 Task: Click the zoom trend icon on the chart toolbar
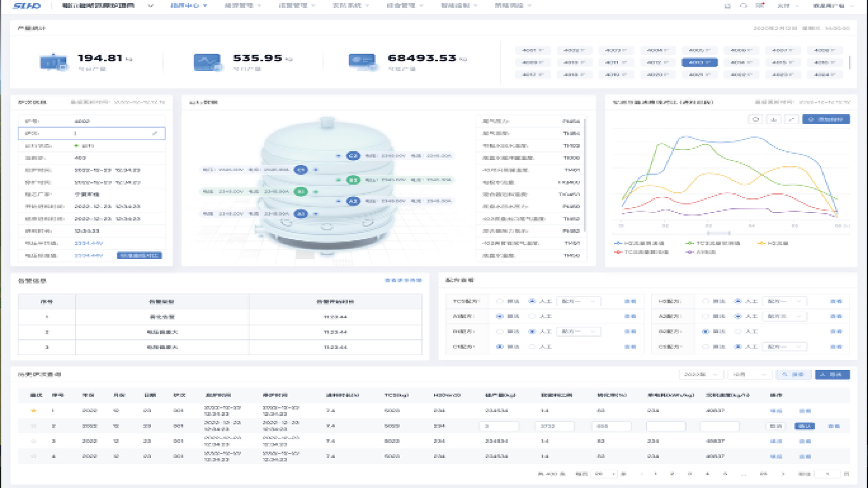[792, 119]
